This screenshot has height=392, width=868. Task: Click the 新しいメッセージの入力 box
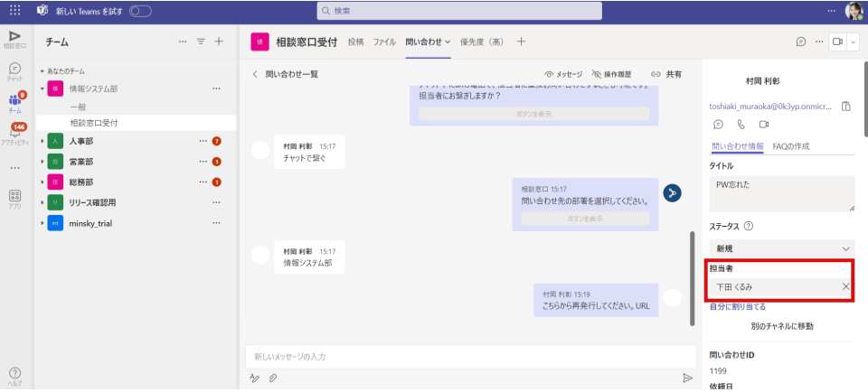470,357
